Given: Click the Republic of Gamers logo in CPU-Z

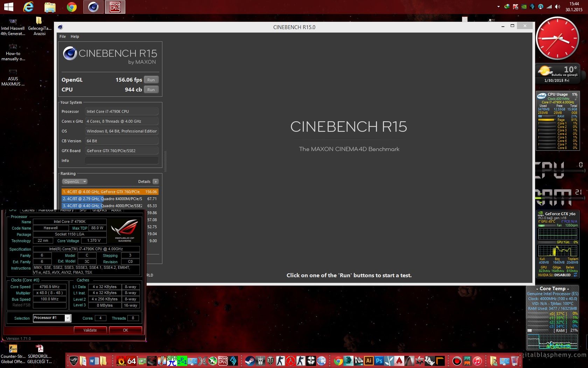Looking at the screenshot, I should pyautogui.click(x=125, y=230).
